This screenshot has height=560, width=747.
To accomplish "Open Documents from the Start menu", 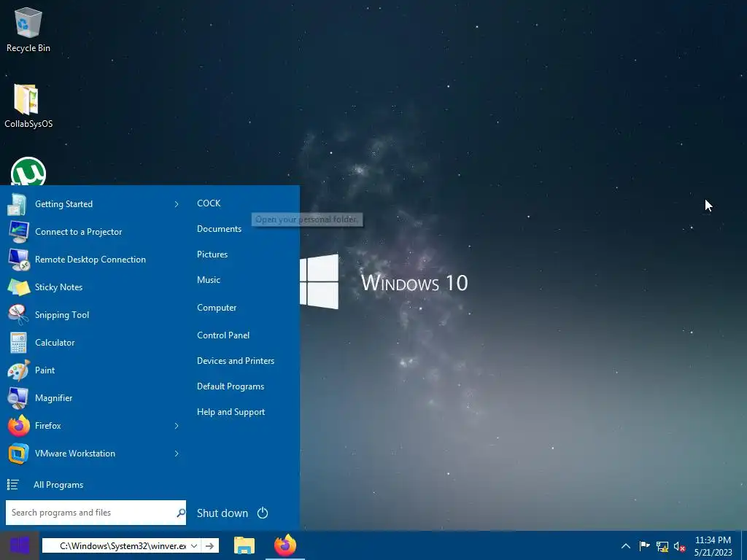I will pos(219,229).
